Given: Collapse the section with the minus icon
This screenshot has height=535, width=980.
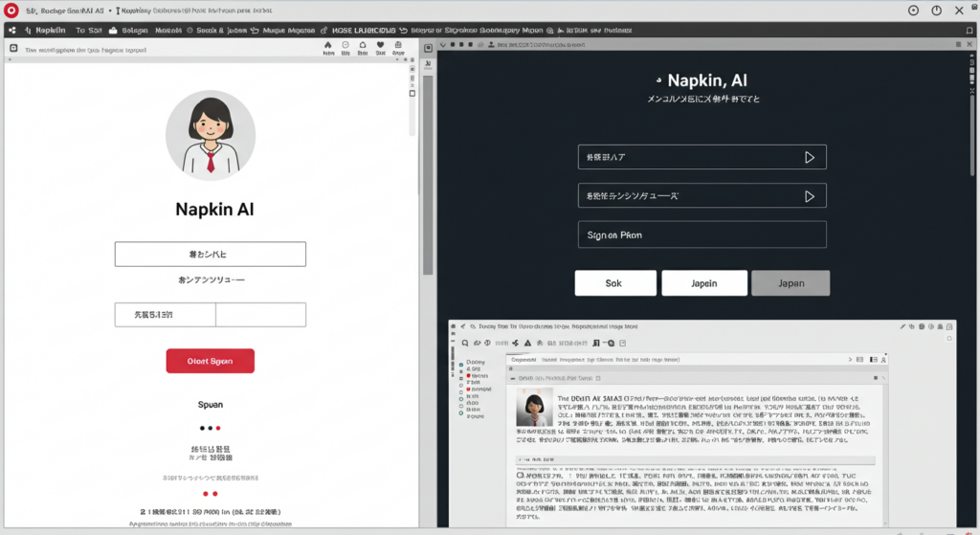Looking at the screenshot, I should tap(513, 378).
